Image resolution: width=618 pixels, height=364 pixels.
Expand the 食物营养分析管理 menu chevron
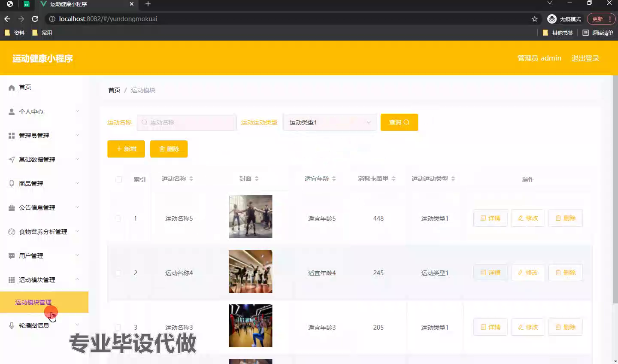click(77, 231)
